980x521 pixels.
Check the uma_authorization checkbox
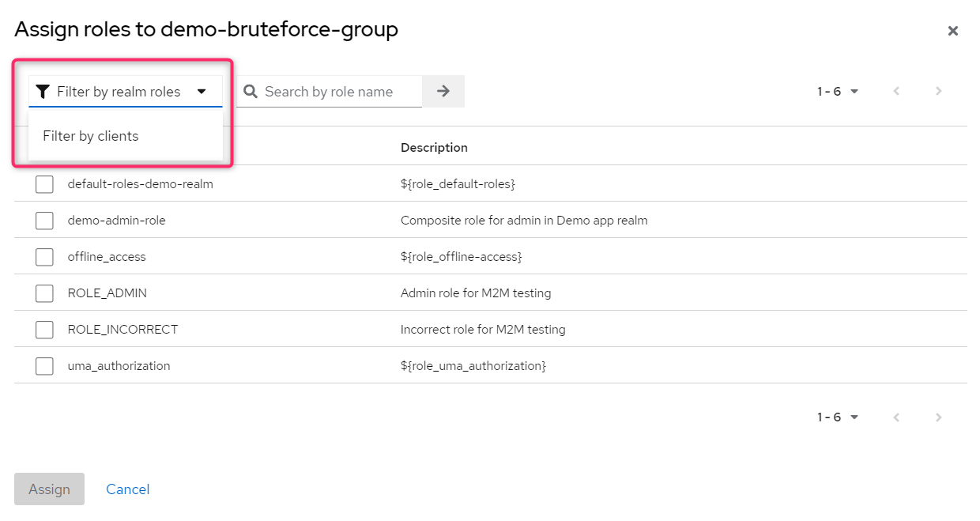pos(44,366)
